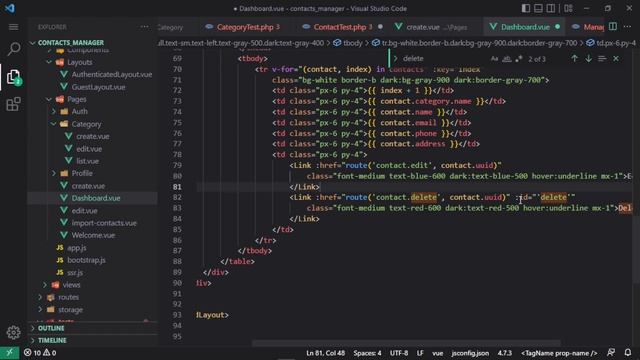Open the Explorer panel more actions menu

coord(144,27)
